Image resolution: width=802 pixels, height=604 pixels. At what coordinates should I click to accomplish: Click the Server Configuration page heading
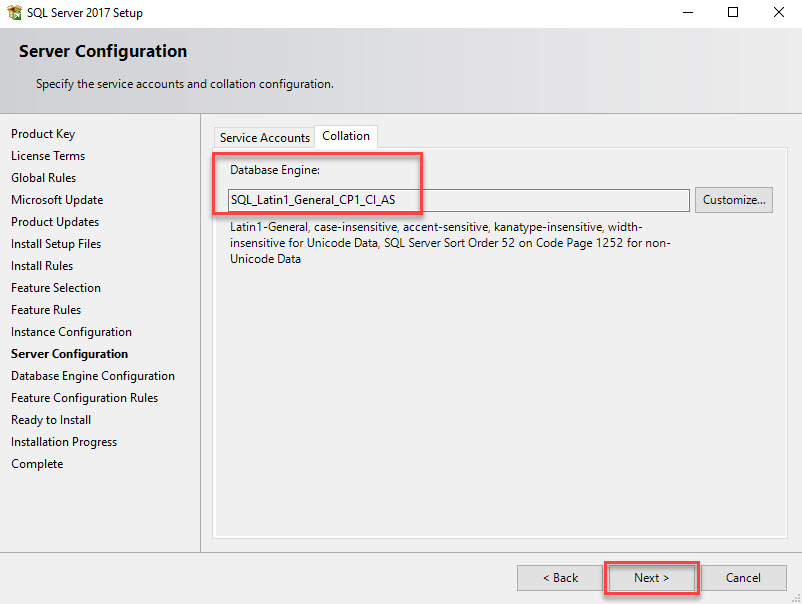(x=103, y=51)
